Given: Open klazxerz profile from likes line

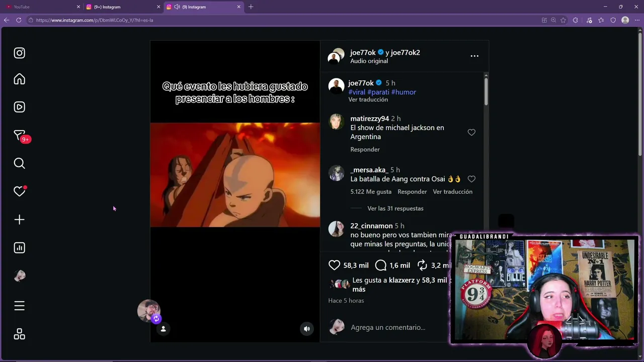Looking at the screenshot, I should tap(402, 280).
